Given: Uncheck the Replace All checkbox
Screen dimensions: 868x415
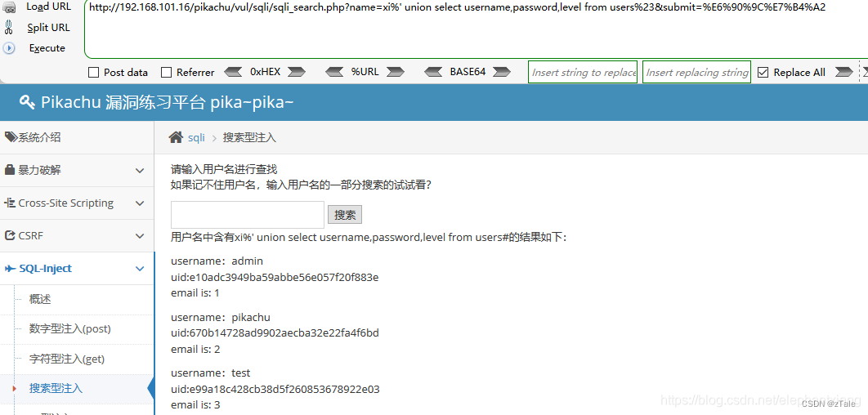Looking at the screenshot, I should tap(763, 72).
